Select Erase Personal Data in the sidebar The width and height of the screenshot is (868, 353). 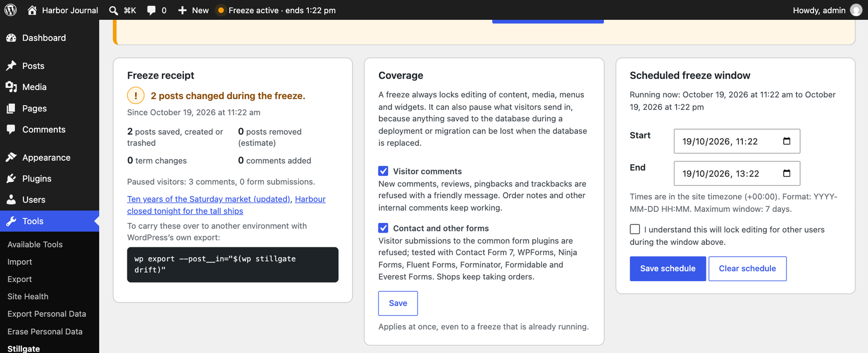(x=45, y=332)
